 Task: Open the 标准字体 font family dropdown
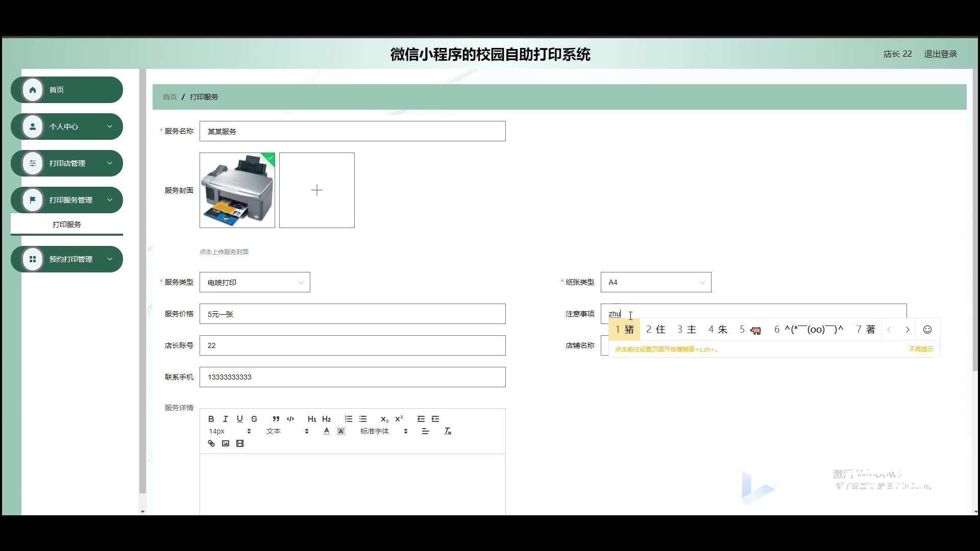384,431
